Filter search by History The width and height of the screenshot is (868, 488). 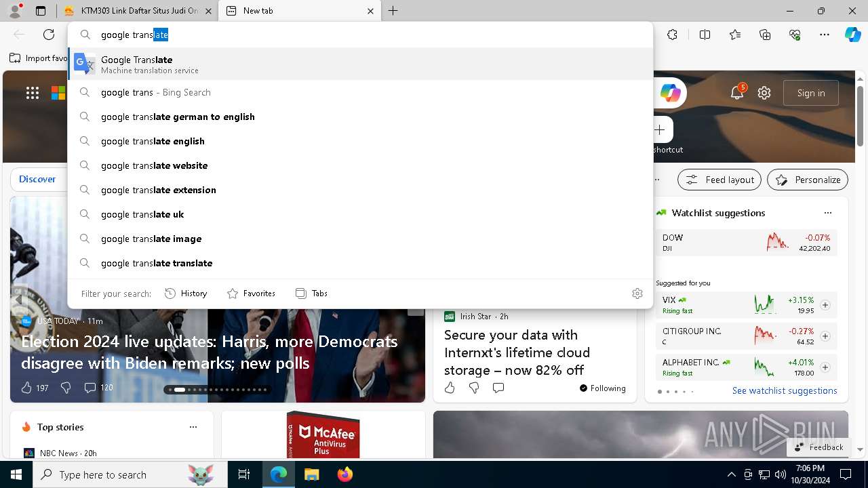(x=186, y=293)
